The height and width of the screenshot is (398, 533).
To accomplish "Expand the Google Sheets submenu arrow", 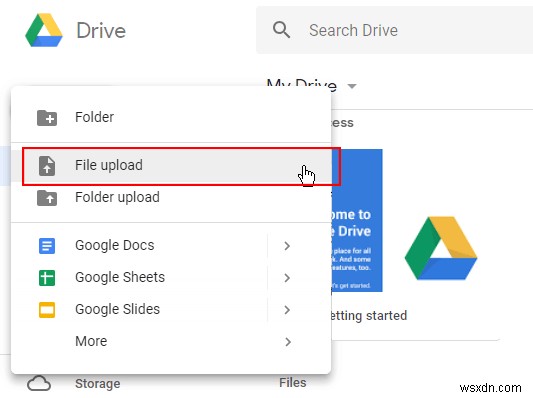I will coord(287,278).
